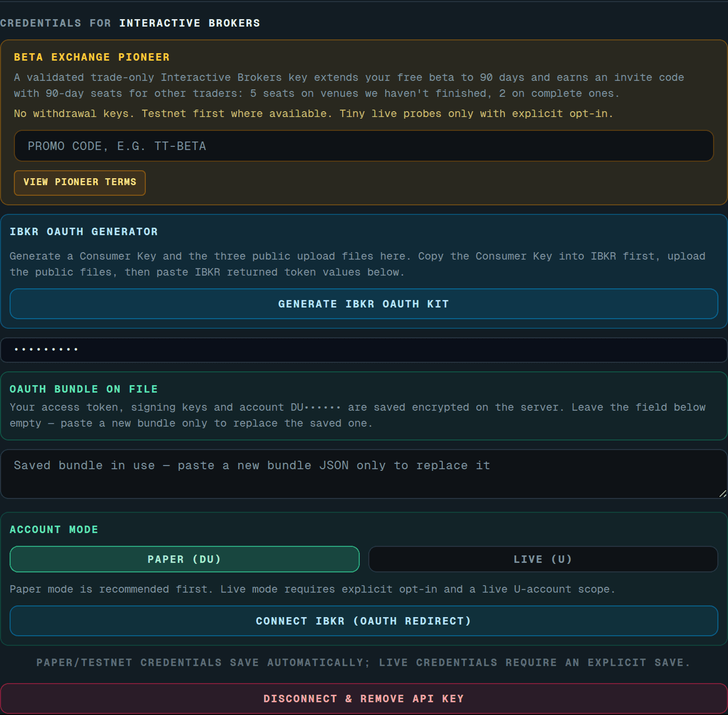Viewport: 728px width, 715px height.
Task: Click the Beta Exchange Pioneer heading
Action: [x=92, y=57]
